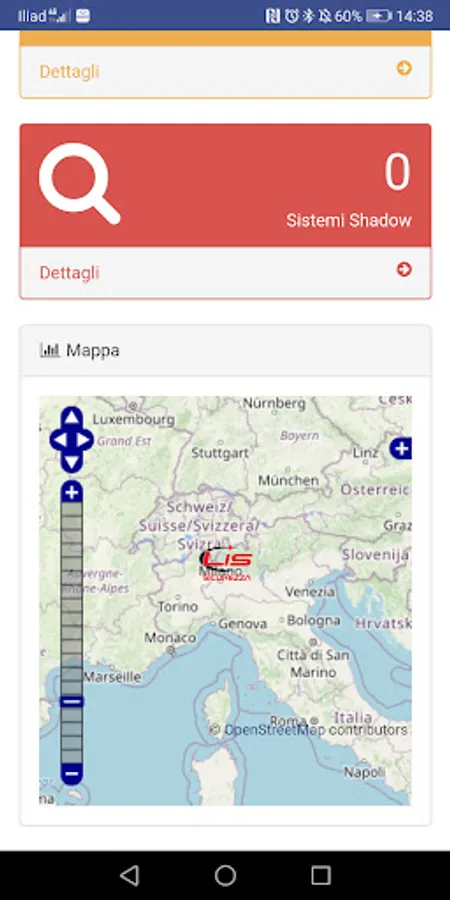Viewport: 450px width, 900px height.
Task: Open the layer switcher plus on map edge
Action: (401, 448)
